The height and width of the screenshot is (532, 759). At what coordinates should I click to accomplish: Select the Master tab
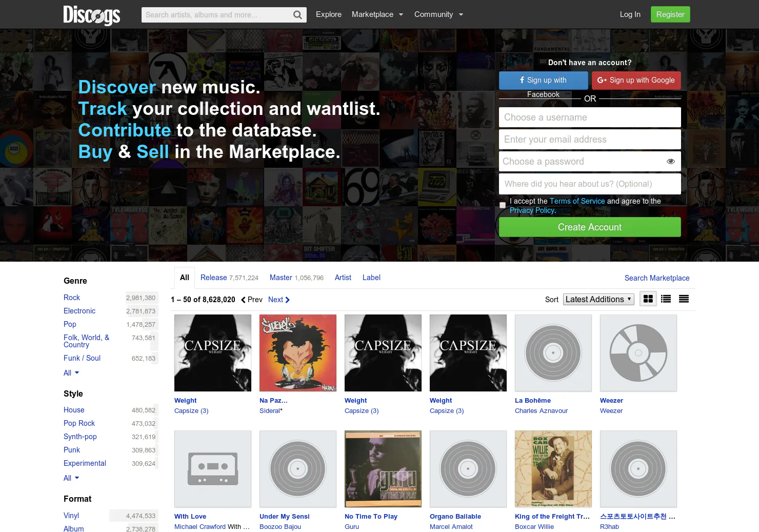296,278
